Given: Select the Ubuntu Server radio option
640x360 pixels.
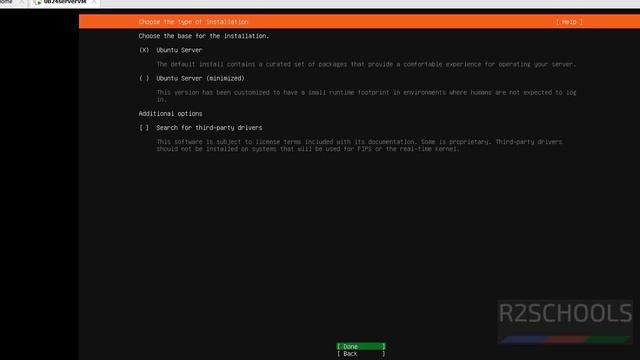Looking at the screenshot, I should click(x=171, y=50).
